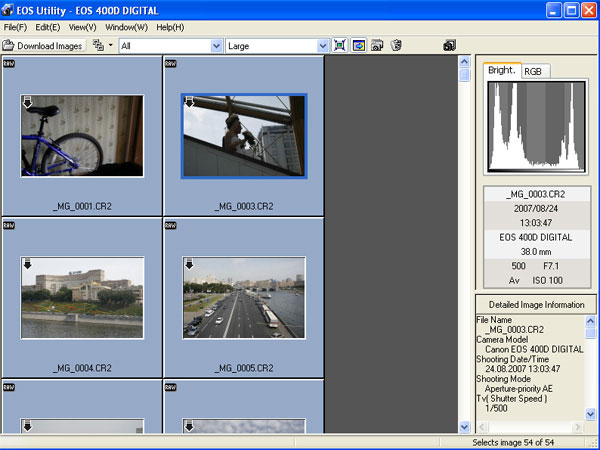Click RAW badge on _MG_0005.CR2 cell

171,225
